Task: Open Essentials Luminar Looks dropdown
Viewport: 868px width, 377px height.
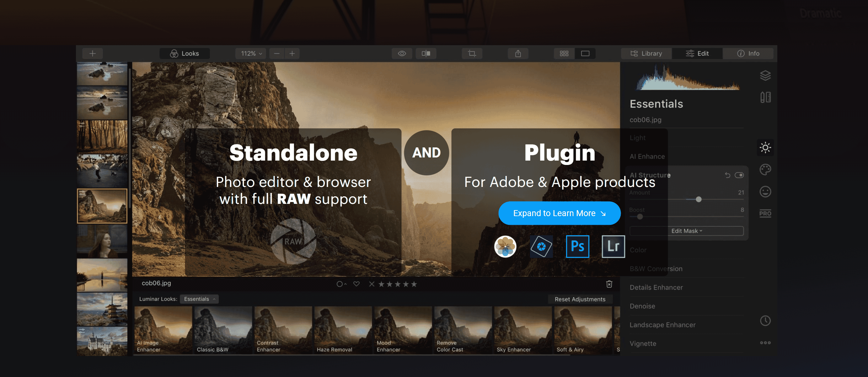Action: [x=199, y=299]
